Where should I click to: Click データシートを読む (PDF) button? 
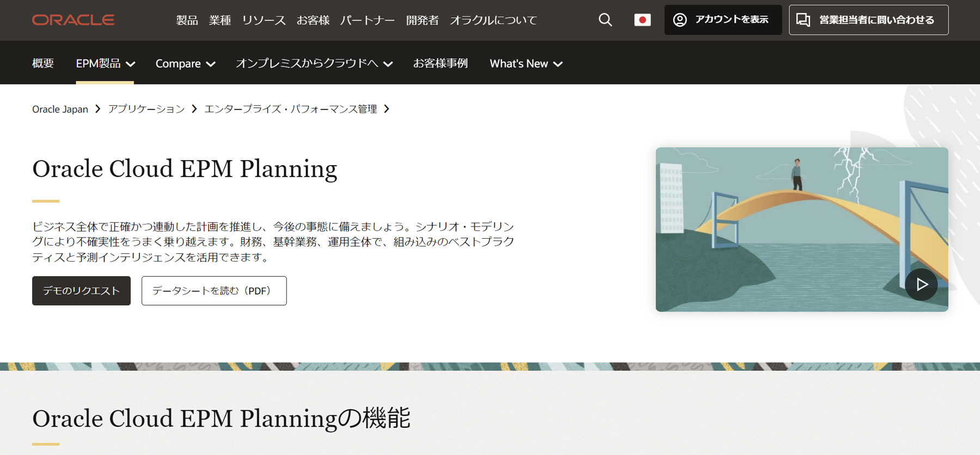point(214,290)
